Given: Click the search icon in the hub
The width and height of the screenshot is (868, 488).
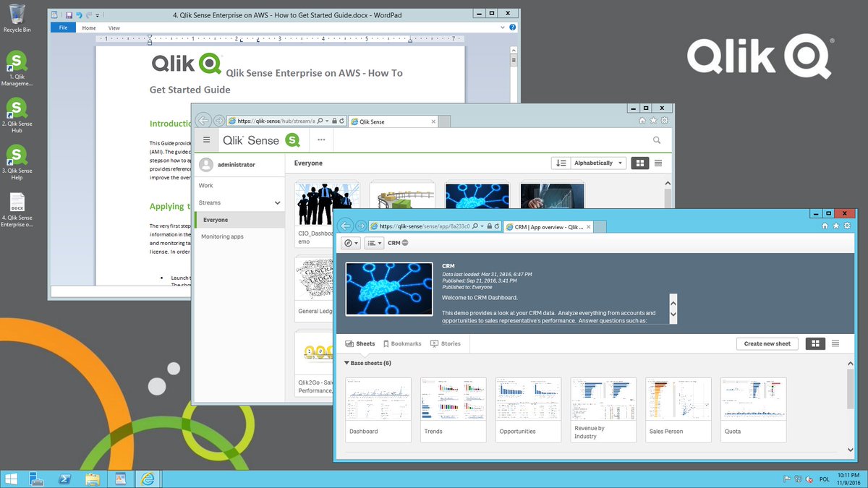Looking at the screenshot, I should click(656, 140).
